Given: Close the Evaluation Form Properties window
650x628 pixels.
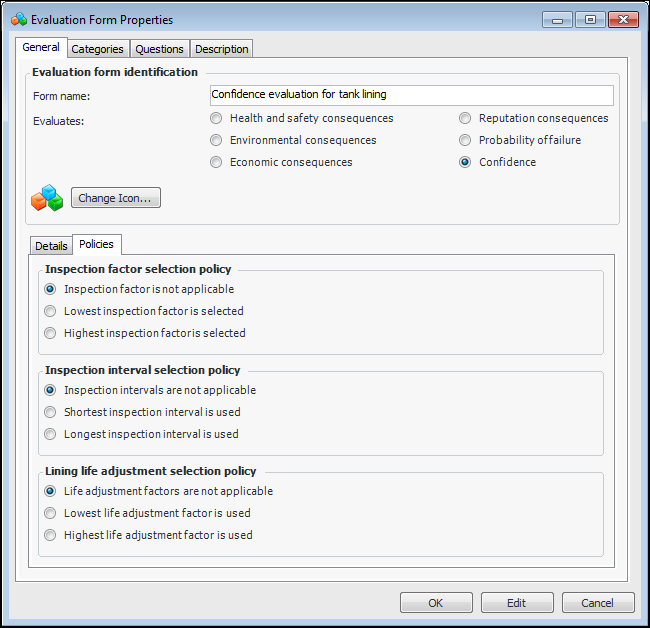Looking at the screenshot, I should (x=623, y=19).
